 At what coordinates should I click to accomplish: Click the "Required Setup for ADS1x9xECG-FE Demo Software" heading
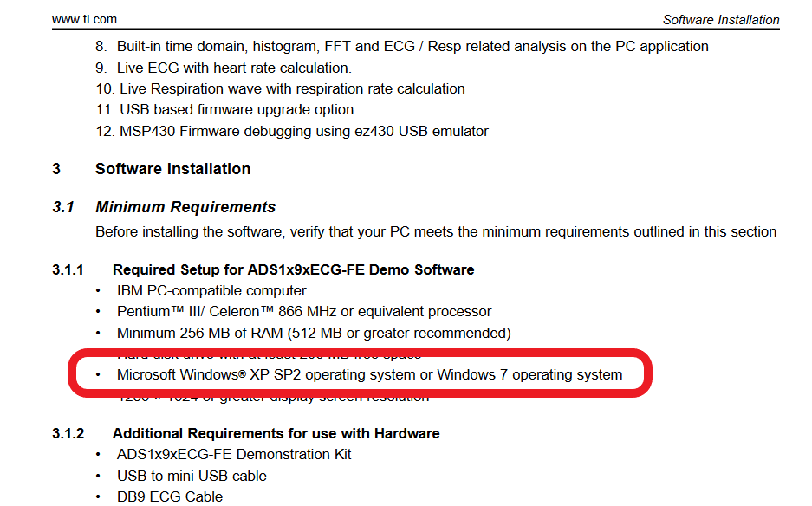tap(293, 269)
